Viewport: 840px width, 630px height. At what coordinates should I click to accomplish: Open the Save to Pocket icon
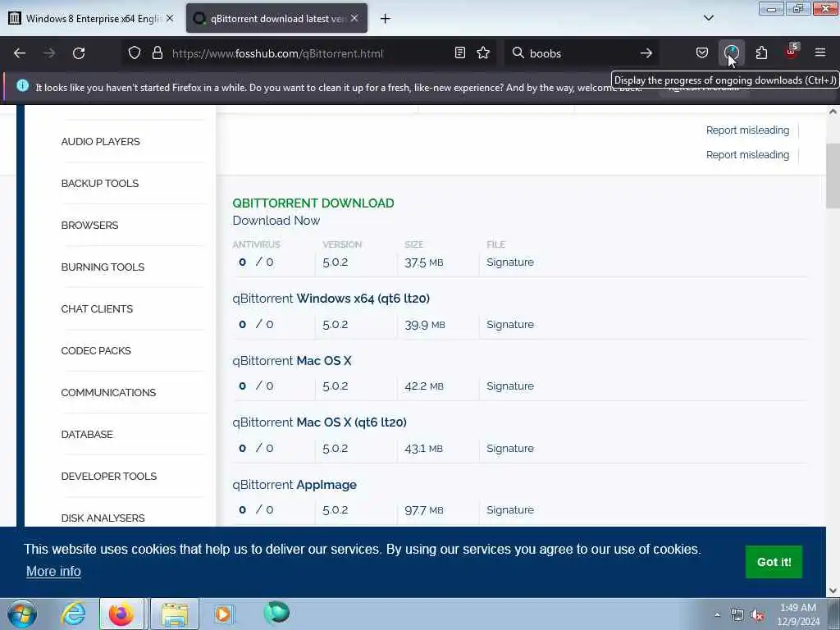coord(702,53)
